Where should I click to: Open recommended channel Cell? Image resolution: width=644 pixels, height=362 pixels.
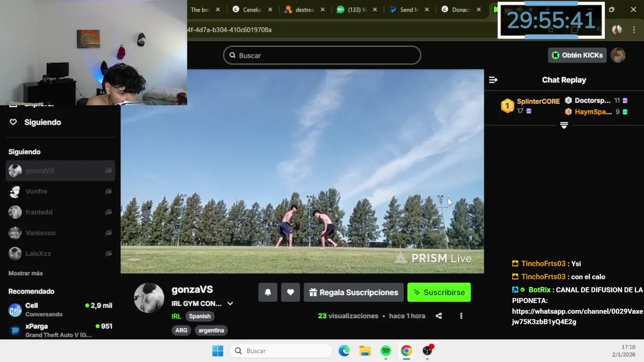60,310
